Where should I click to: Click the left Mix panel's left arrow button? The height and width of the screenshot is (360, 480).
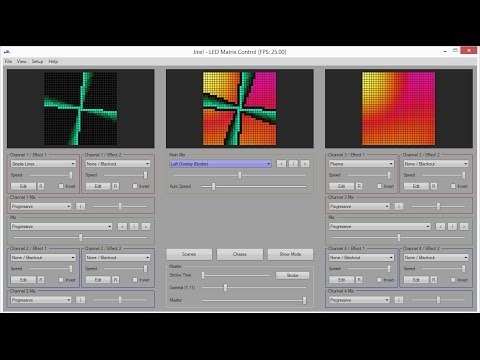click(x=122, y=227)
